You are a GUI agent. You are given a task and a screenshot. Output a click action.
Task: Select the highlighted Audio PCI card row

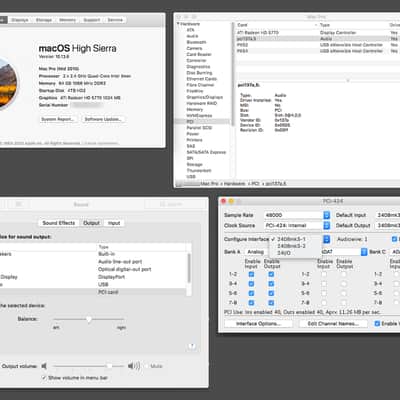318,39
